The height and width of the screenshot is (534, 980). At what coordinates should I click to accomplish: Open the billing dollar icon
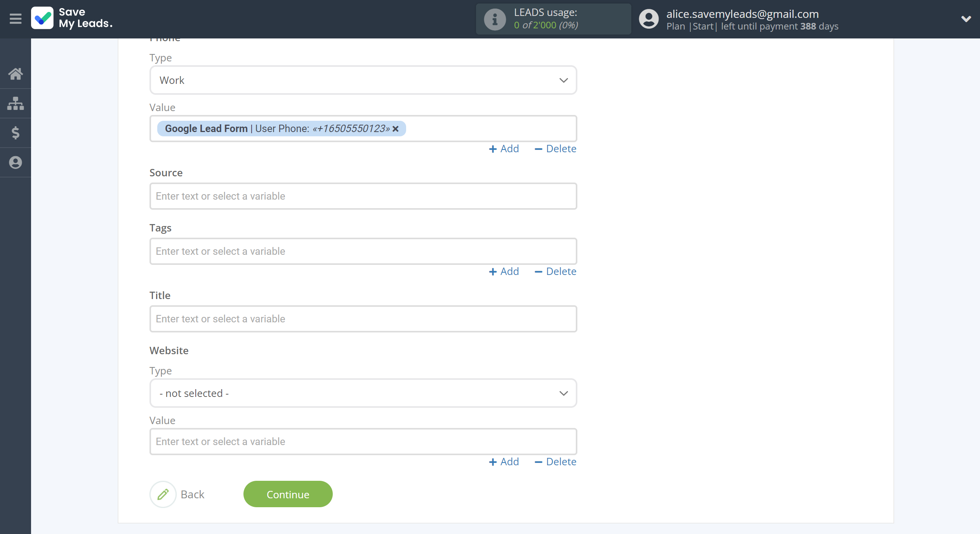[x=16, y=133]
